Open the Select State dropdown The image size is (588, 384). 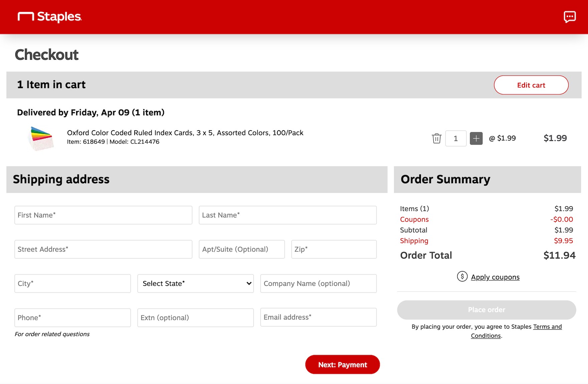pyautogui.click(x=195, y=283)
